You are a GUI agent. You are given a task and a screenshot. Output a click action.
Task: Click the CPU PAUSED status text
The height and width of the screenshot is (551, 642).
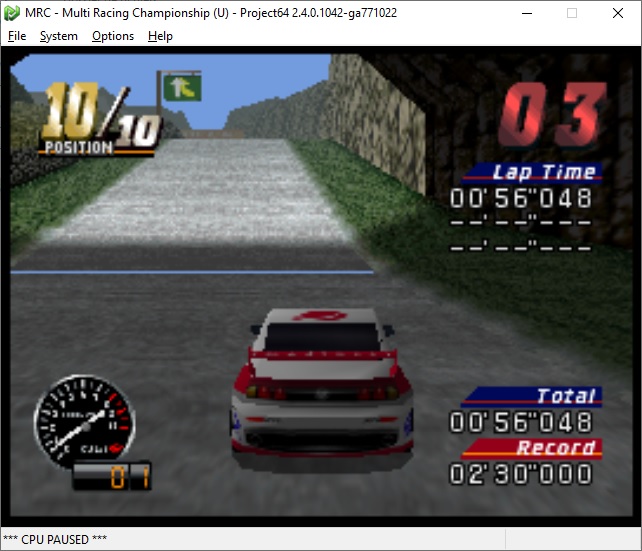(x=55, y=539)
